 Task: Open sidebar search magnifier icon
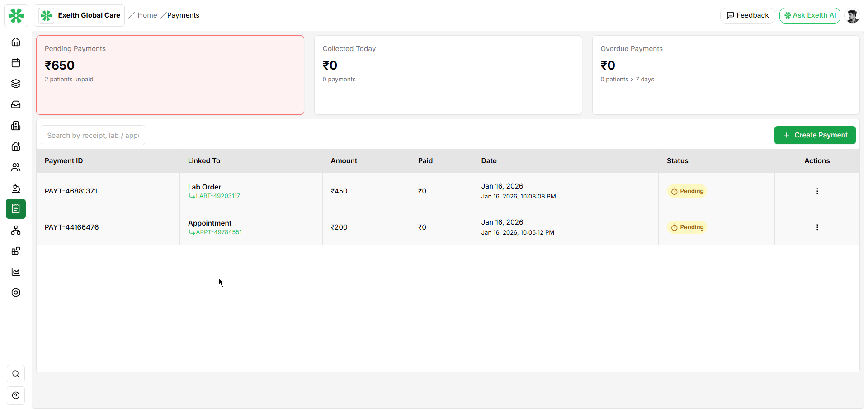click(16, 374)
